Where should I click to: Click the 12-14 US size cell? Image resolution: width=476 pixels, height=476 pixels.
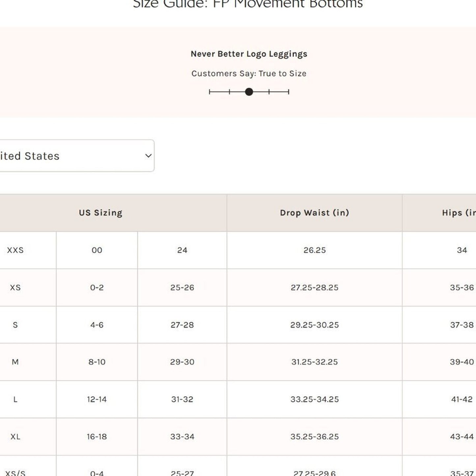click(x=97, y=399)
